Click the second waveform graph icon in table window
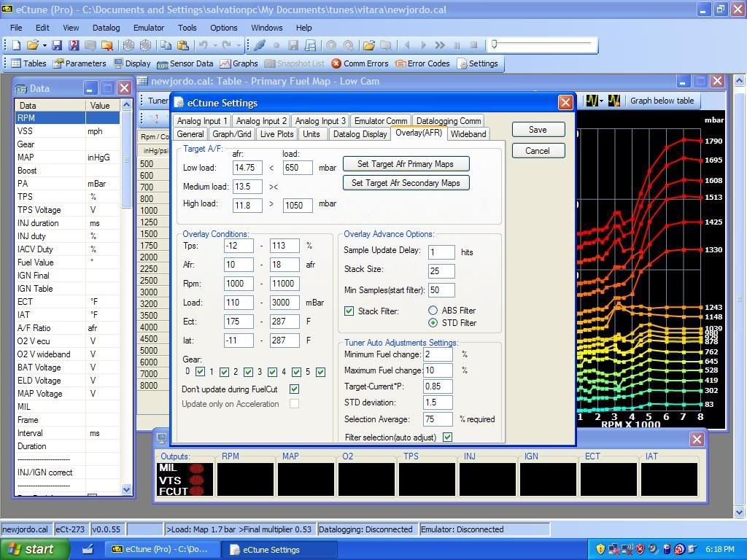747x560 pixels. [x=614, y=101]
